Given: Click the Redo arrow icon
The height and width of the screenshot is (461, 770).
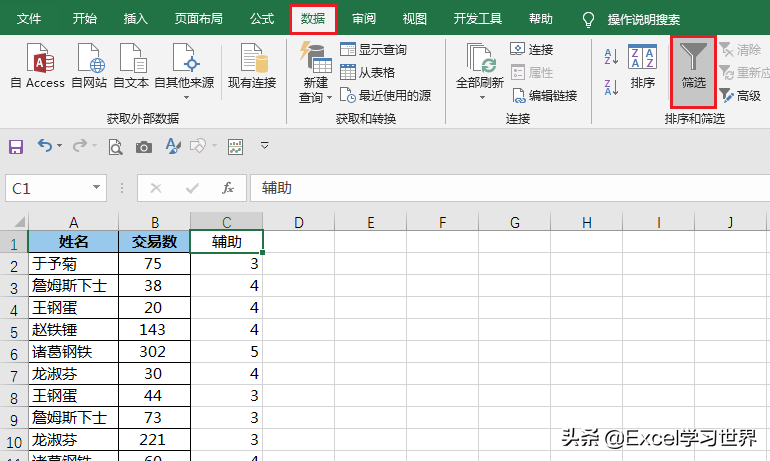Looking at the screenshot, I should pyautogui.click(x=80, y=146).
